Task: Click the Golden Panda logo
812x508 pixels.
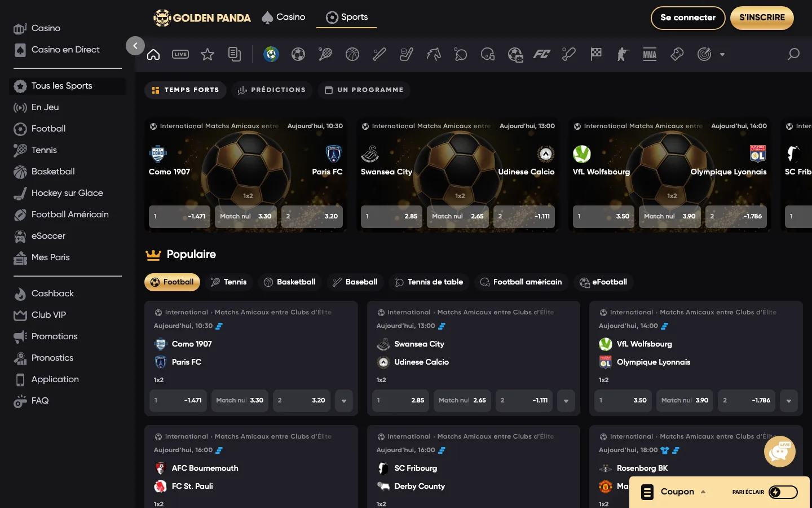Action: [202, 18]
